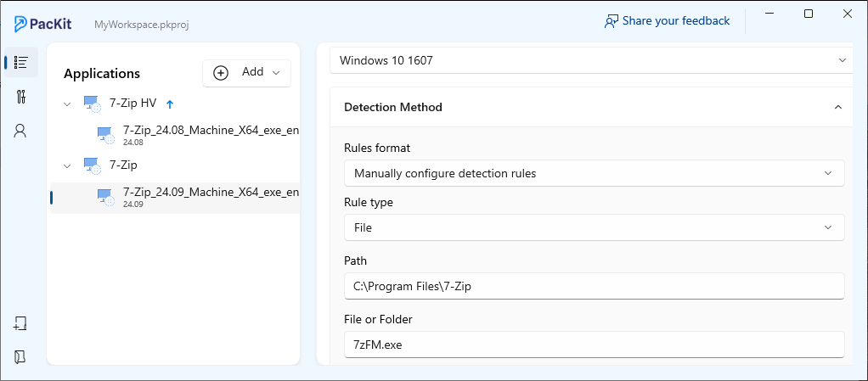The width and height of the screenshot is (868, 381).
Task: Click the File or Folder input field
Action: 595,345
